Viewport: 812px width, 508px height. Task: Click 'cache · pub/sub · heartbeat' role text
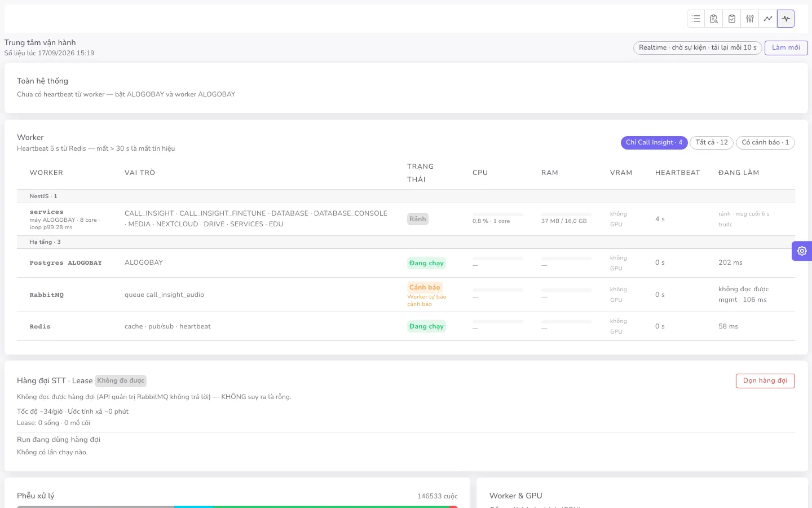point(167,326)
